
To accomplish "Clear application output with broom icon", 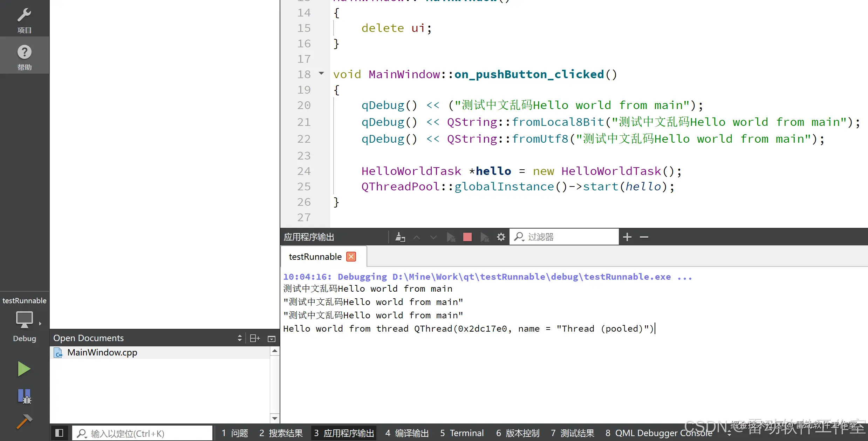I will (400, 237).
